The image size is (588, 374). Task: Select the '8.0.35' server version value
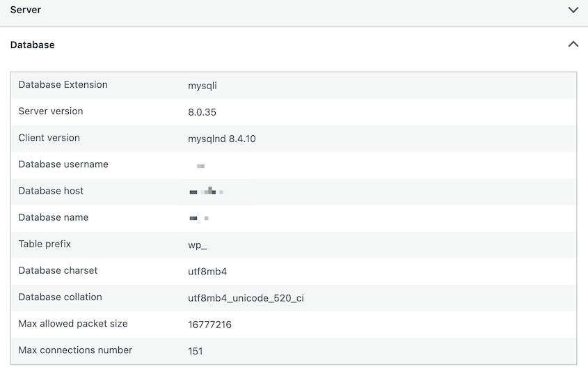click(x=202, y=112)
